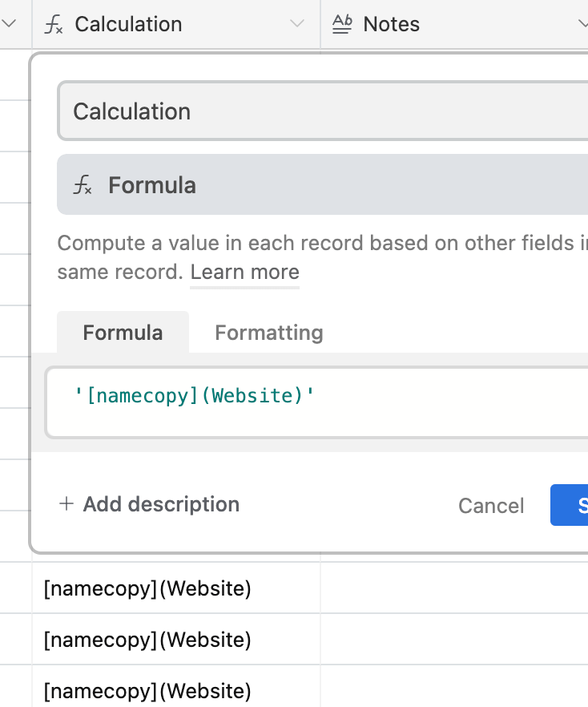Open the Calculation column header dropdown chevron
588x707 pixels.
296,24
